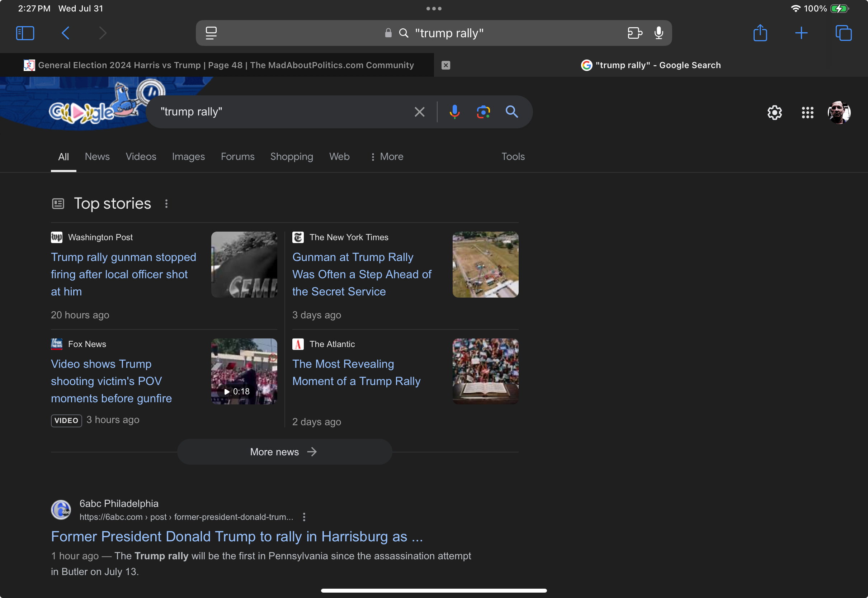
Task: Click the Washington Post story thumbnail
Action: click(244, 265)
